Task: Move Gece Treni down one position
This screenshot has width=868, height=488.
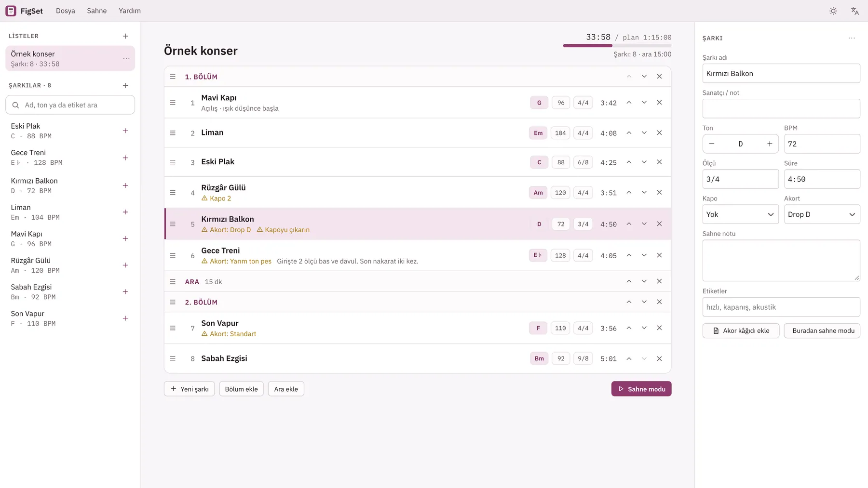Action: click(x=644, y=255)
